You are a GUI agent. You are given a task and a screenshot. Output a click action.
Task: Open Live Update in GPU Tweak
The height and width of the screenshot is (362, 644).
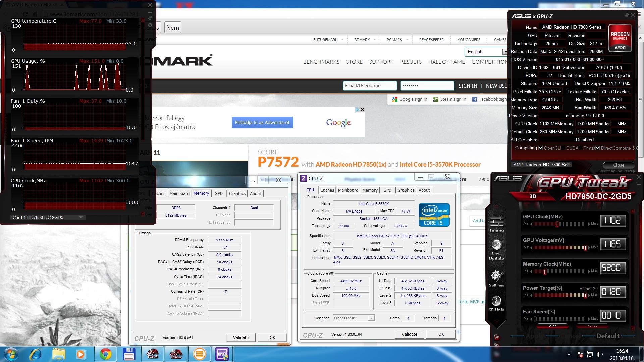click(x=496, y=250)
